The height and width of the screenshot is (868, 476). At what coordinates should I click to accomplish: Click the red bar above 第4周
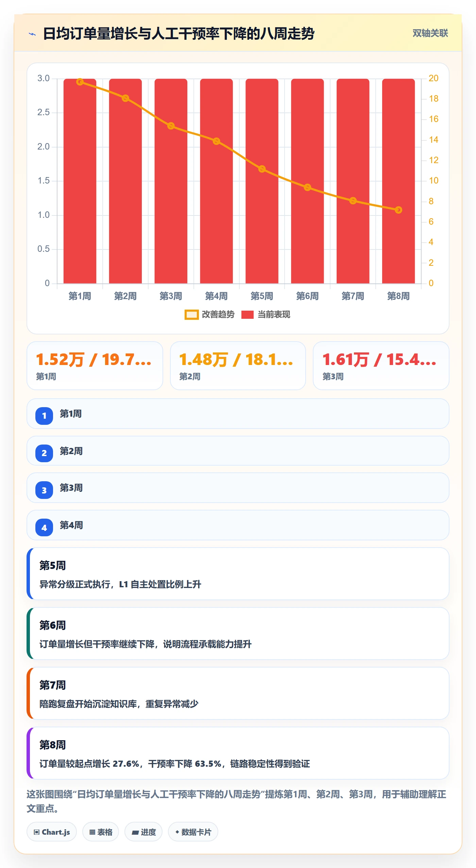click(217, 181)
